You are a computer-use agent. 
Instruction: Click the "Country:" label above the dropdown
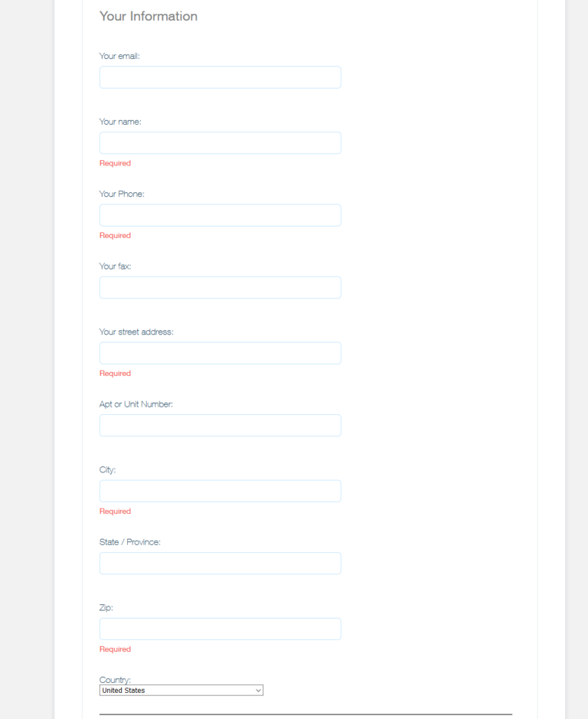(x=115, y=679)
